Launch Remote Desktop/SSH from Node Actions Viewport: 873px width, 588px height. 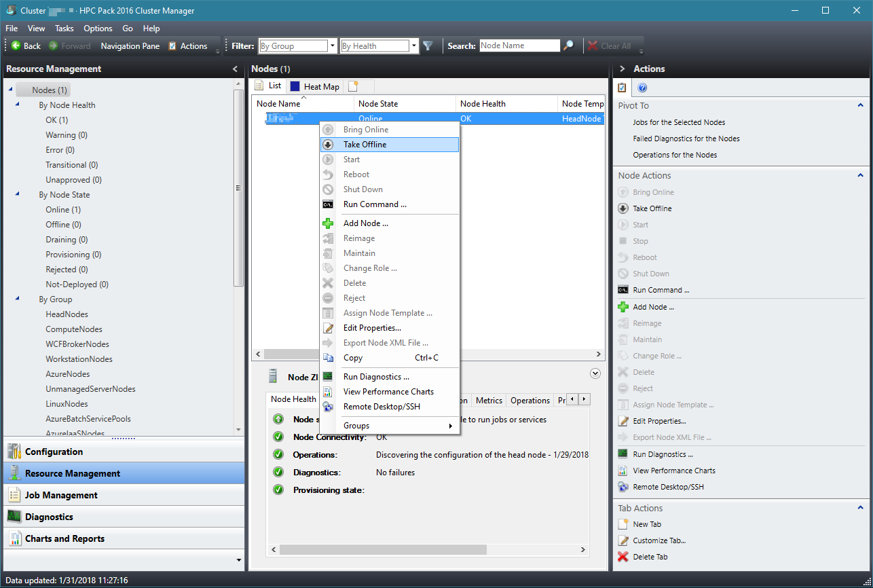point(668,486)
